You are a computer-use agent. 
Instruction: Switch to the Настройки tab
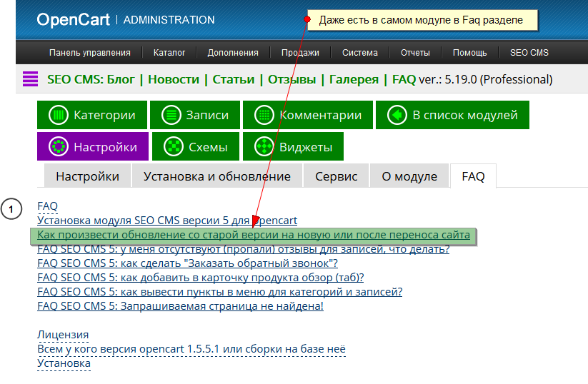click(x=87, y=176)
